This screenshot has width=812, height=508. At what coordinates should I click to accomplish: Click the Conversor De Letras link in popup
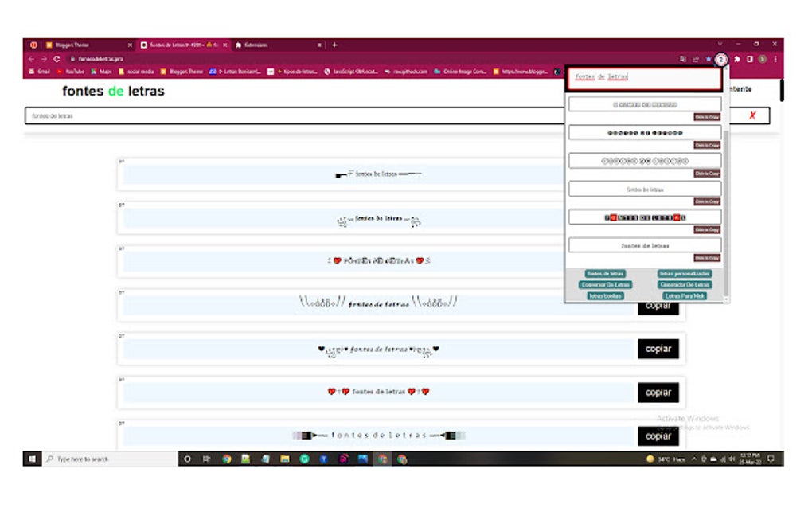click(x=605, y=285)
